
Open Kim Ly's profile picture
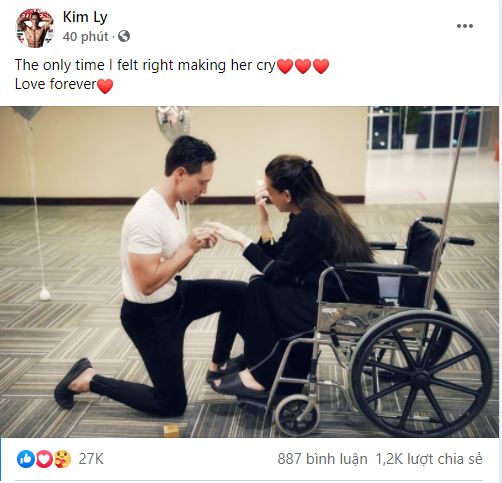tap(35, 28)
